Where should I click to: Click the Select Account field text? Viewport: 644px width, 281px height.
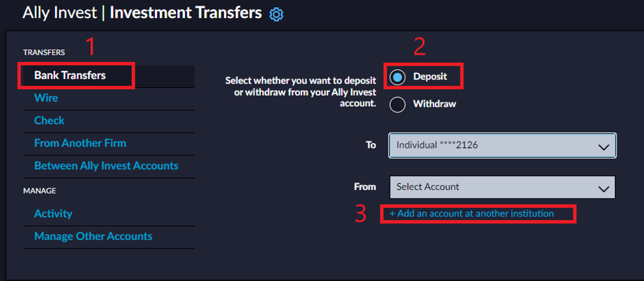click(428, 187)
